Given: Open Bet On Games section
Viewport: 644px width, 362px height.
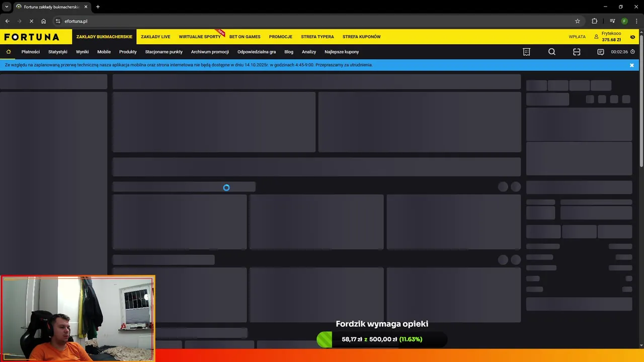Looking at the screenshot, I should (x=245, y=37).
